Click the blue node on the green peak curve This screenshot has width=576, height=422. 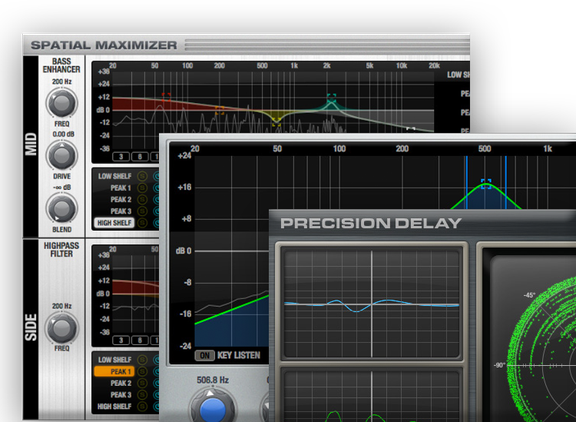[486, 184]
